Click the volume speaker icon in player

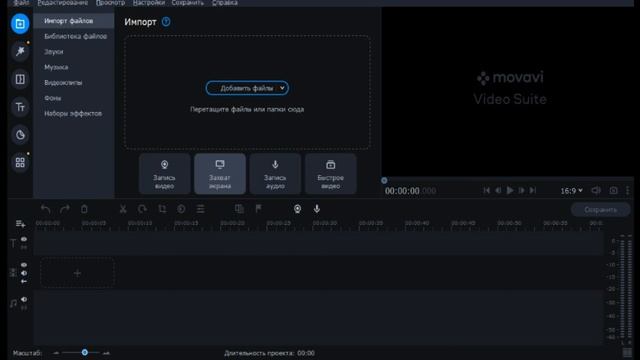596,191
